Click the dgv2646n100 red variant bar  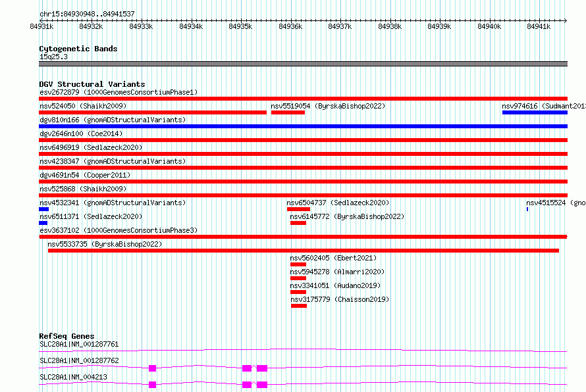tap(303, 140)
